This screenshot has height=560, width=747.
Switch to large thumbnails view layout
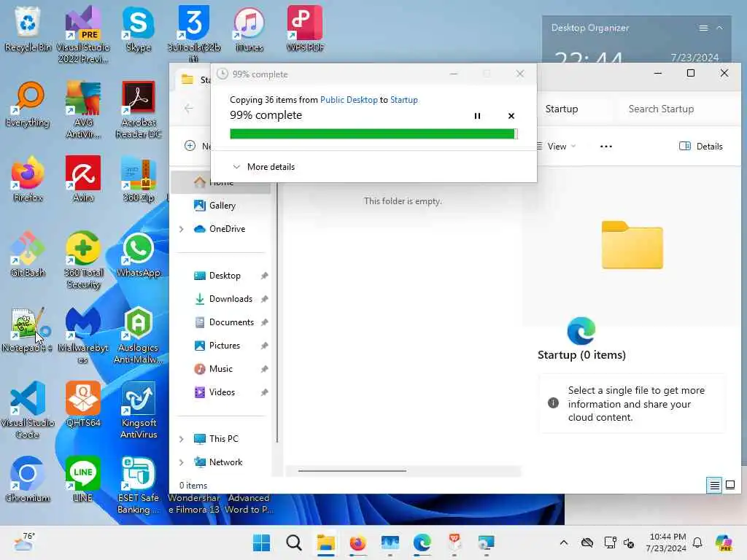[x=729, y=485]
